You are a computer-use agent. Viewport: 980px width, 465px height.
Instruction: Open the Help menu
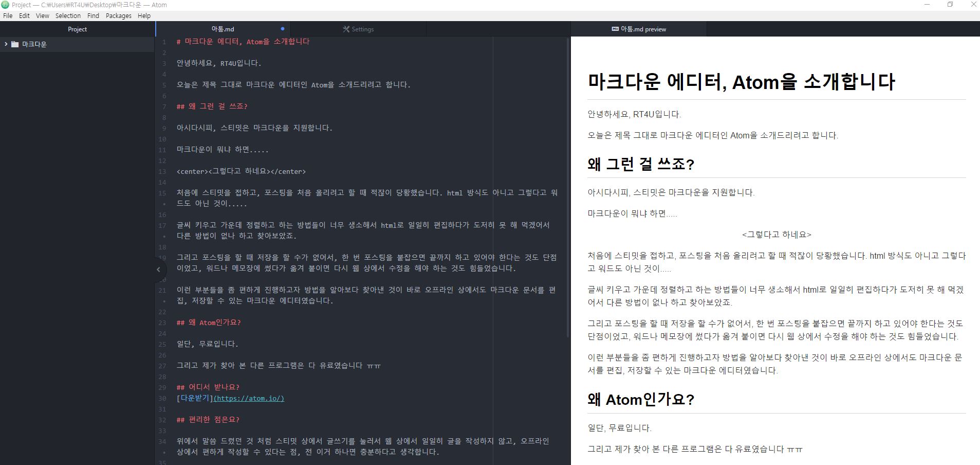tap(144, 15)
